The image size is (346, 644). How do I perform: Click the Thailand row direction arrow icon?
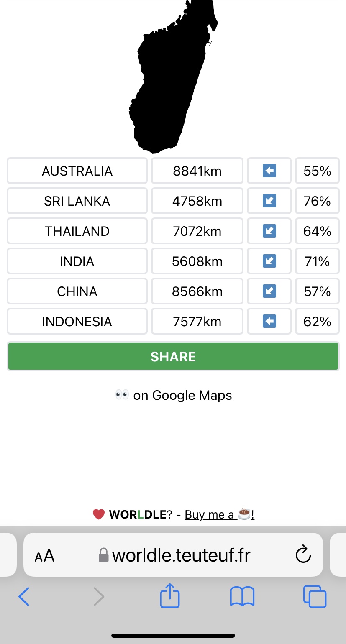269,231
